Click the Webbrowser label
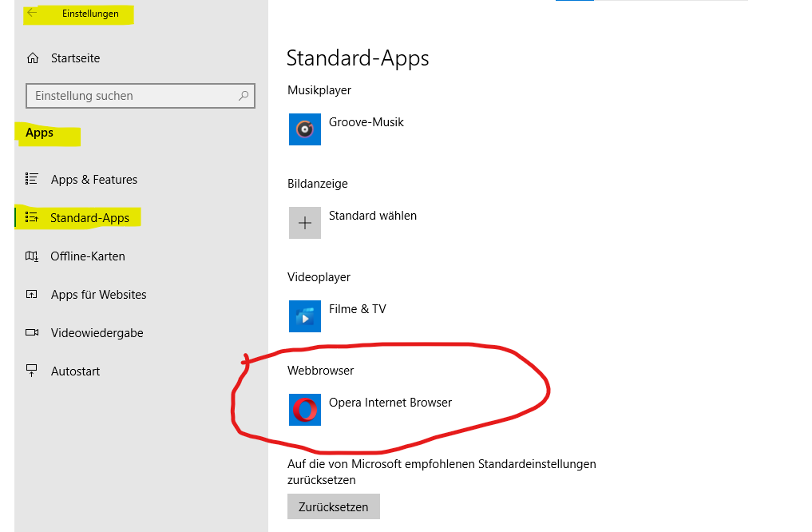The height and width of the screenshot is (532, 812). [320, 371]
